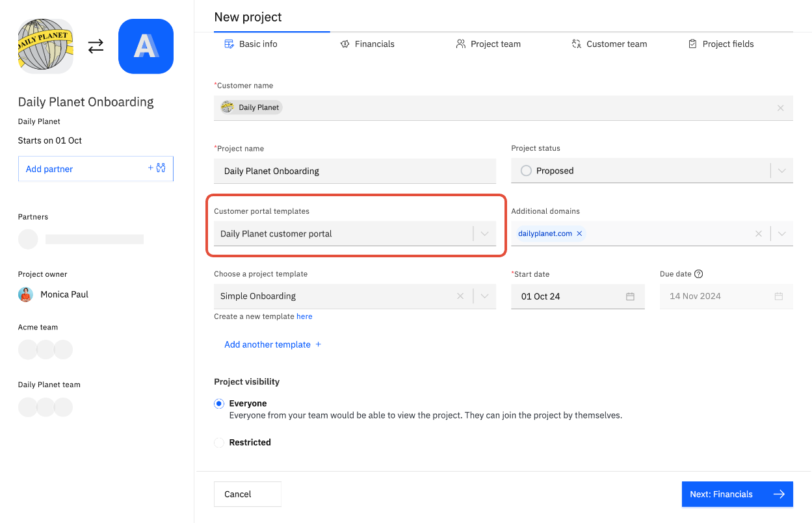Screen dimensions: 812x523
Task: Click the Project team tab icon
Action: (461, 44)
